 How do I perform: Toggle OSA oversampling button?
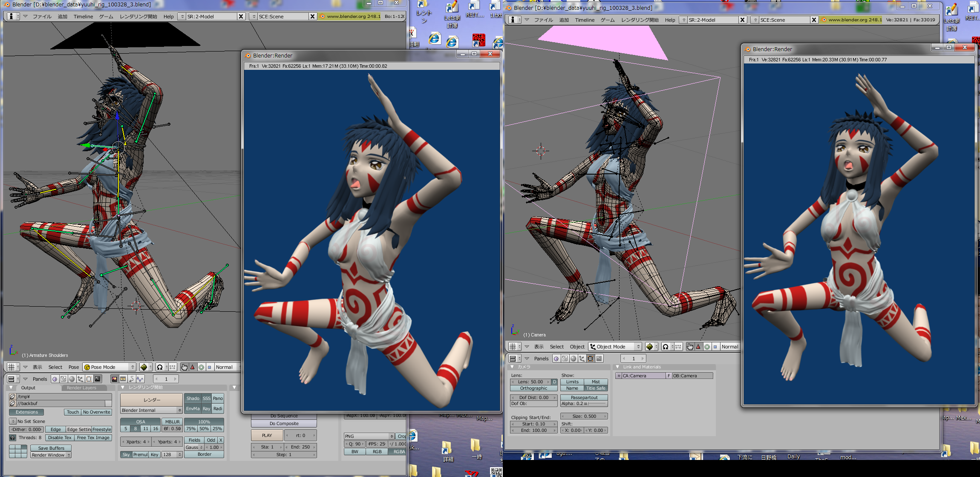[141, 422]
